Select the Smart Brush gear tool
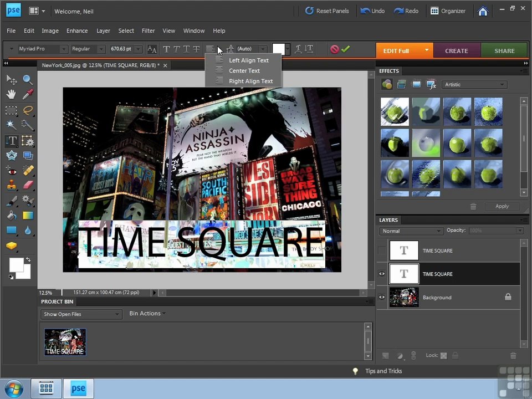This screenshot has width=532, height=399. point(28,201)
